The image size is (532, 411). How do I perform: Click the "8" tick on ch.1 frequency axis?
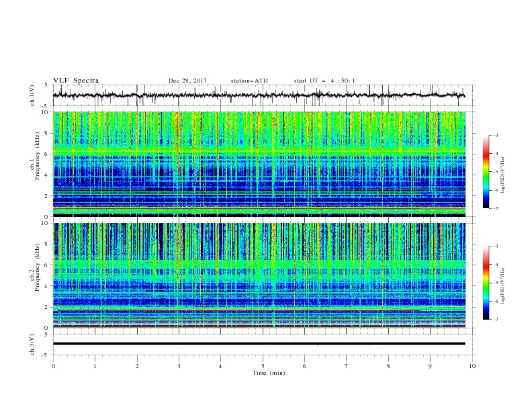pos(47,133)
